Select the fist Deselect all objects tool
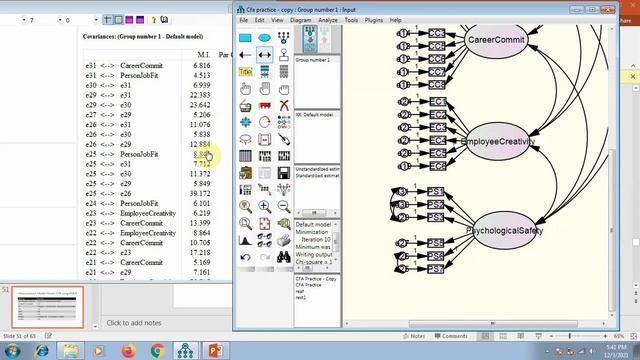Viewport: 640px width, 360px height. [284, 89]
